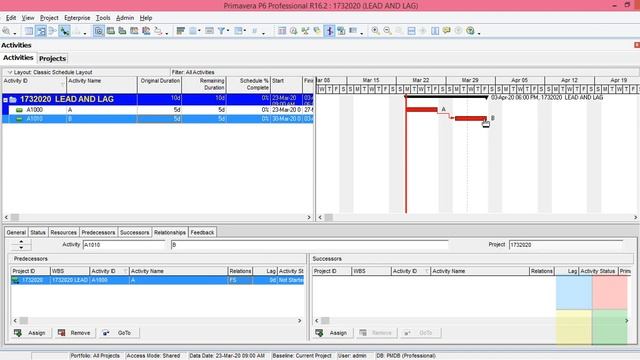Click in the Activity ID field showing A1010
Viewport: 640px width, 360px height.
click(124, 245)
